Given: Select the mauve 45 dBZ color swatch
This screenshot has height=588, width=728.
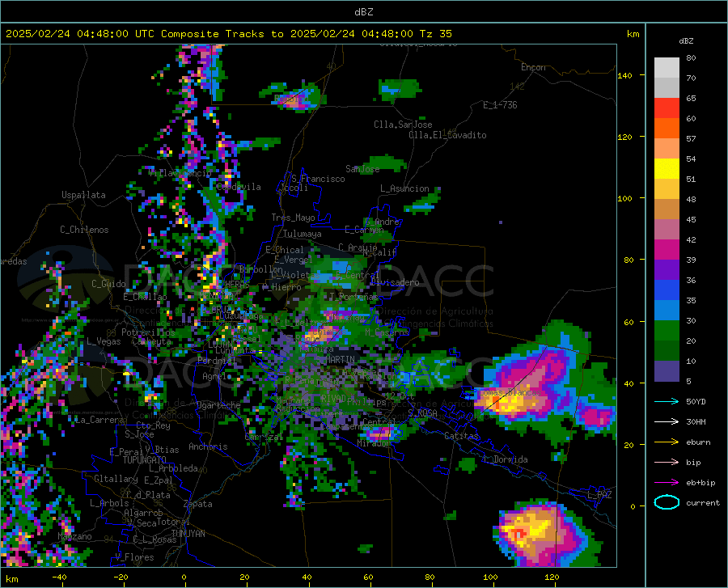Looking at the screenshot, I should click(x=667, y=230).
